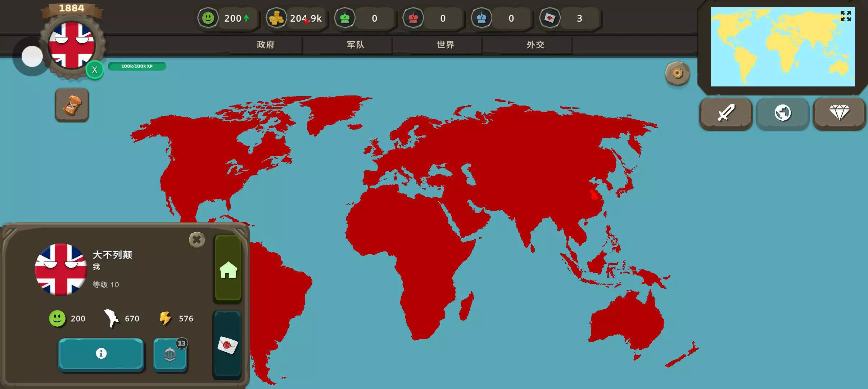Open the 外交 diplomacy menu

[x=535, y=45]
